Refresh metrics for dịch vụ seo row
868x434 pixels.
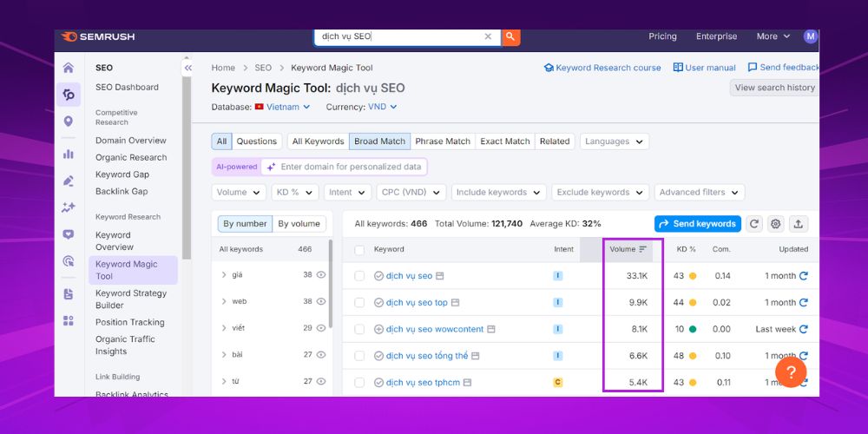(x=804, y=276)
